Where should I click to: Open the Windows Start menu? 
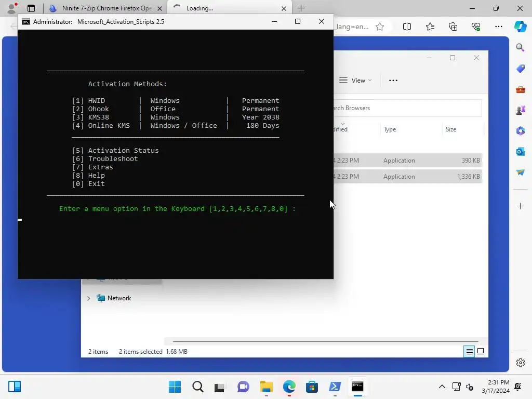point(175,387)
